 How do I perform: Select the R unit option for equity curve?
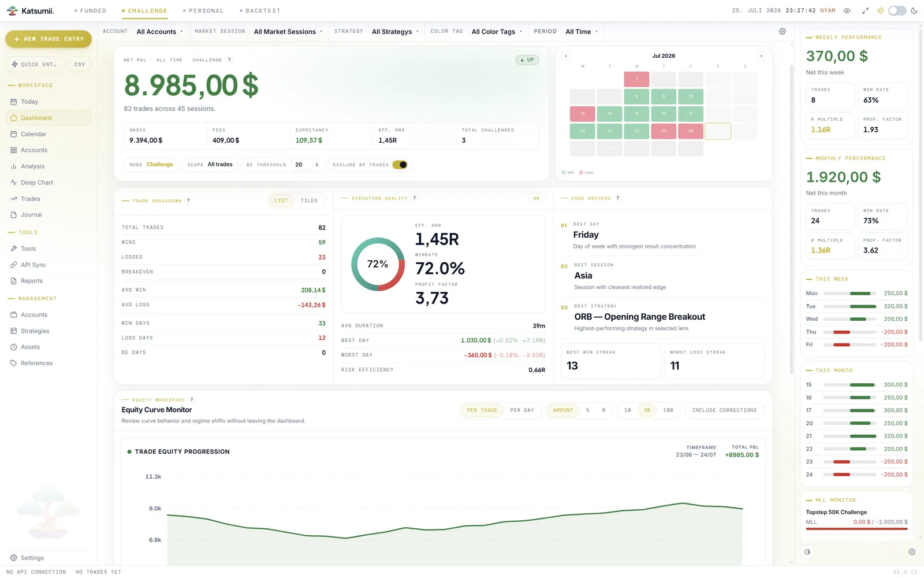603,410
